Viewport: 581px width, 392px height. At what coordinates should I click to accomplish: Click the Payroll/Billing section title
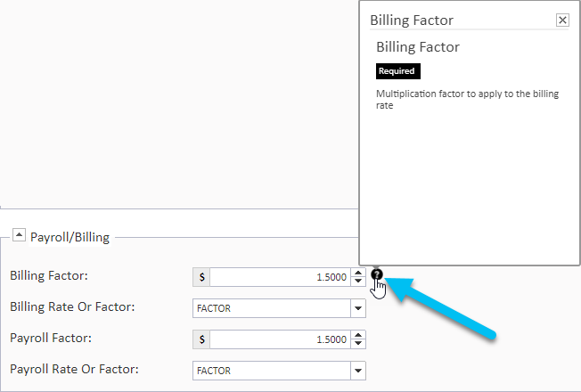[x=70, y=237]
